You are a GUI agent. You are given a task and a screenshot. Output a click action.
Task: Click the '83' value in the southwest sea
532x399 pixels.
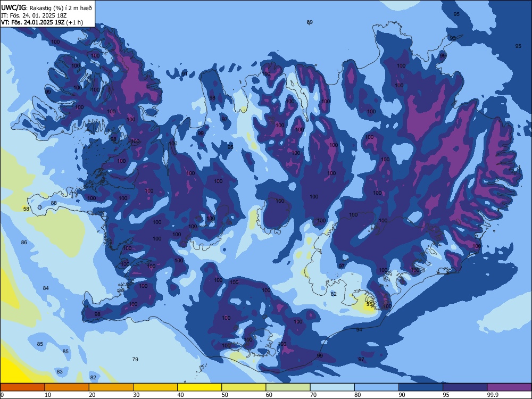(60, 372)
